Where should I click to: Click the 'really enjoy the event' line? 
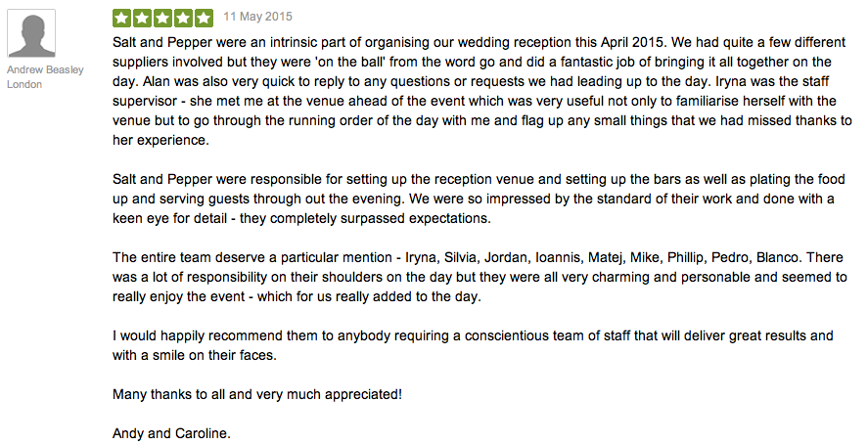pyautogui.click(x=297, y=296)
